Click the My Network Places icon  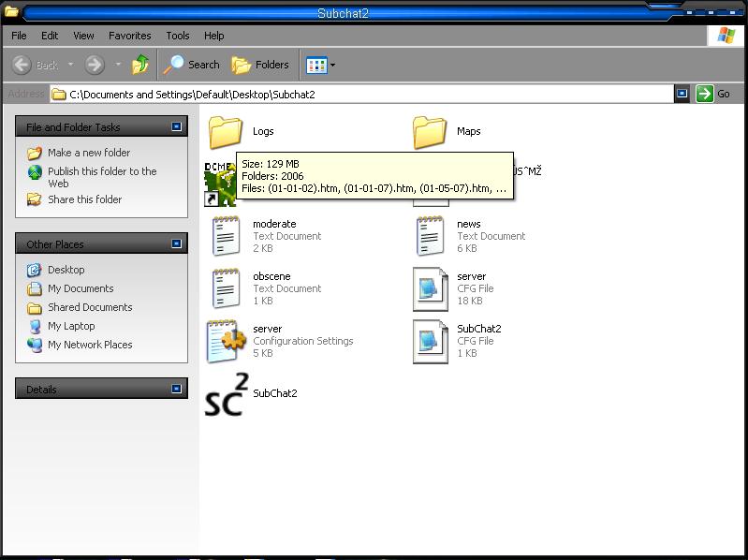[x=35, y=345]
